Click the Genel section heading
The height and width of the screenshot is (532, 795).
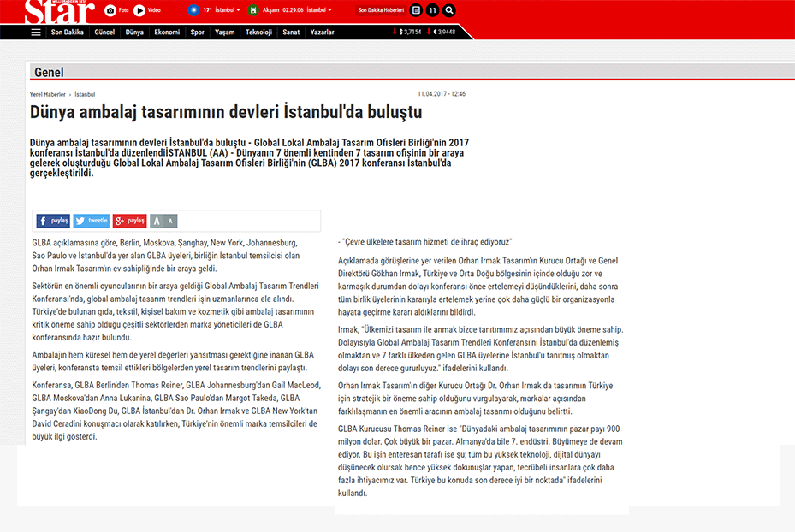point(49,73)
